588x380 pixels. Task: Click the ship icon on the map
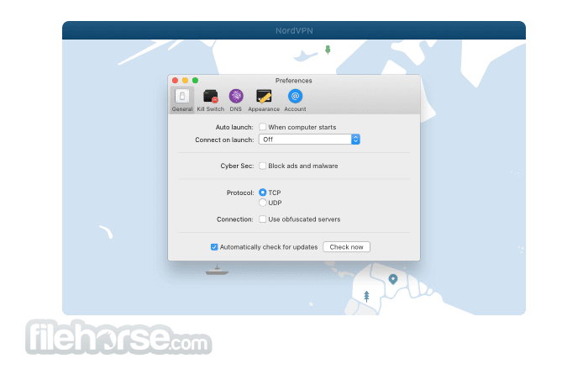tap(217, 271)
